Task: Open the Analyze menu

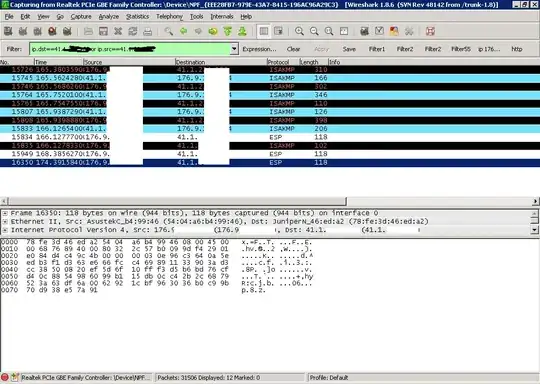Action: (108, 17)
